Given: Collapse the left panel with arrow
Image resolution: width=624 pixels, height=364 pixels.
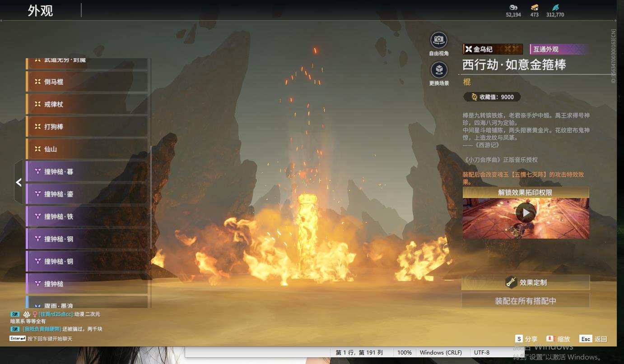Looking at the screenshot, I should coord(19,182).
